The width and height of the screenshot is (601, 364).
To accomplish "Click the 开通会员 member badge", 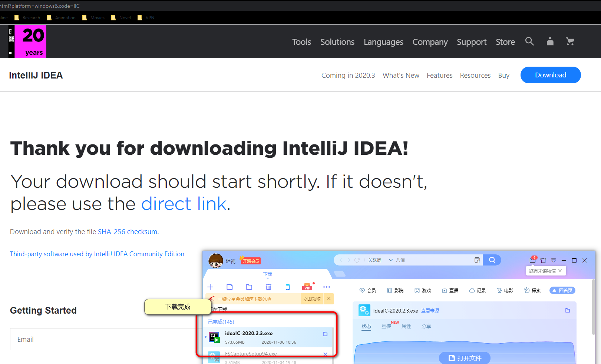I will pyautogui.click(x=251, y=261).
